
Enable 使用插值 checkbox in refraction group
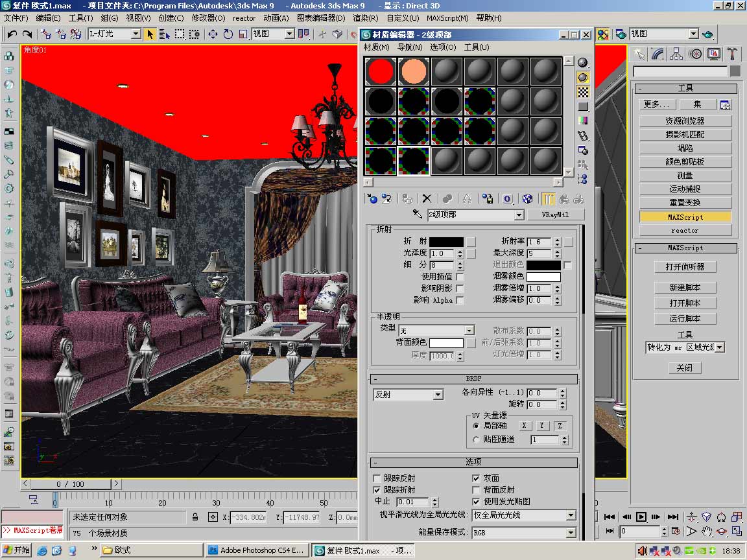tap(460, 277)
